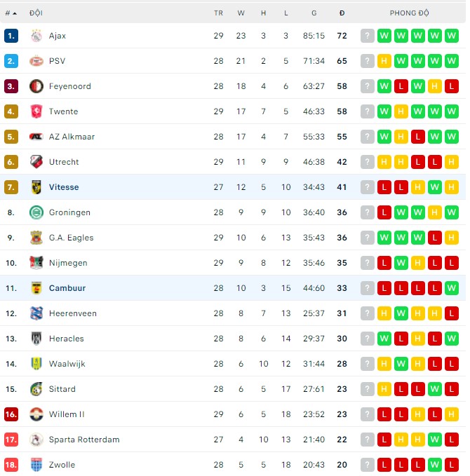
Task: Click the Groningen team logo
Action: (x=36, y=212)
